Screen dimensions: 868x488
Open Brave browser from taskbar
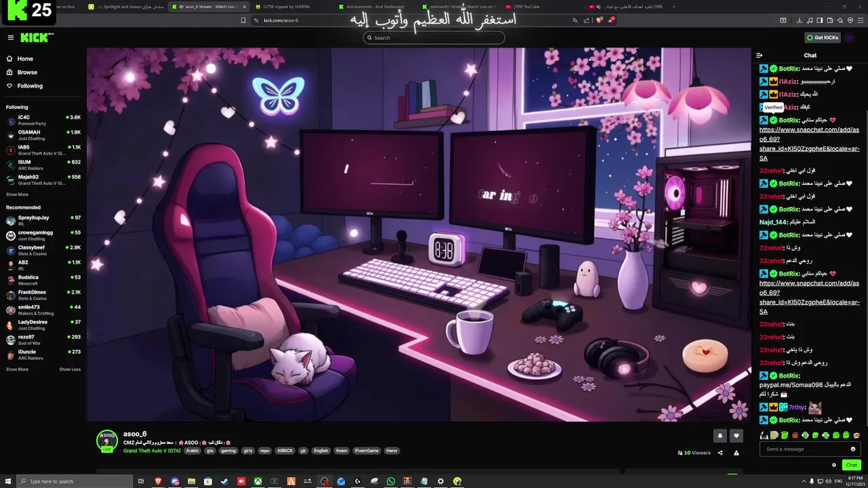click(x=158, y=481)
